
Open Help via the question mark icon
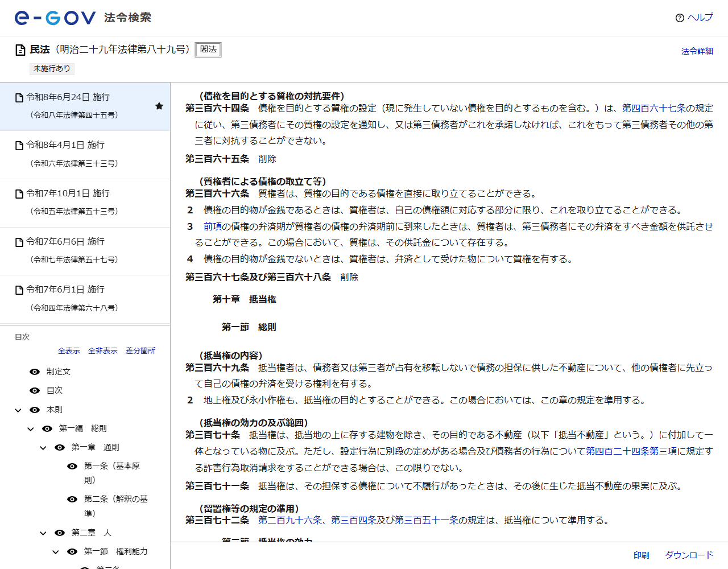679,18
